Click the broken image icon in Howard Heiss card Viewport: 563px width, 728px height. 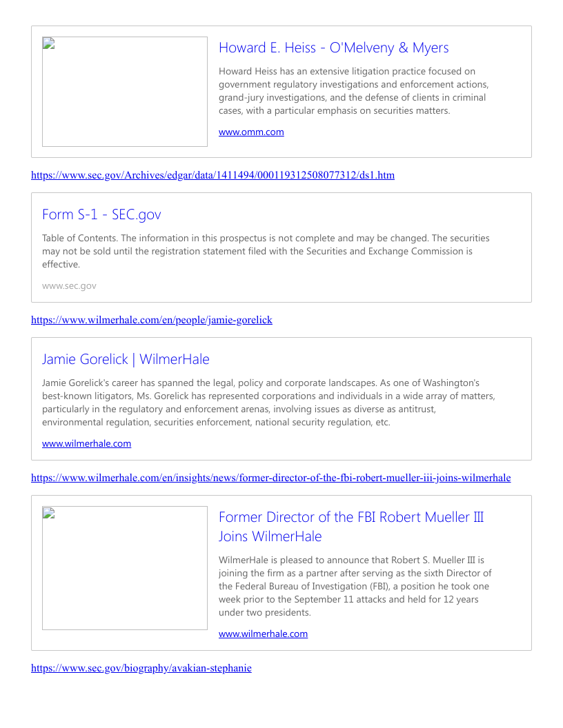(48, 43)
